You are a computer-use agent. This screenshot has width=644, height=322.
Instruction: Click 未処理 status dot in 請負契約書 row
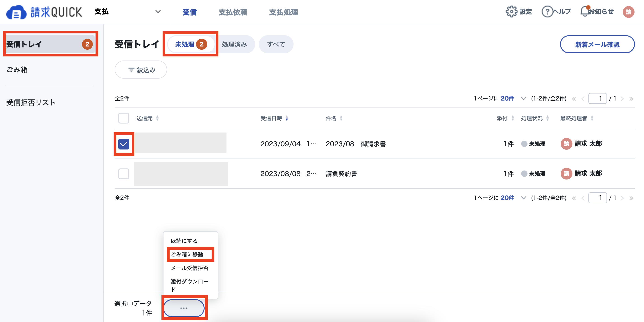coord(524,173)
